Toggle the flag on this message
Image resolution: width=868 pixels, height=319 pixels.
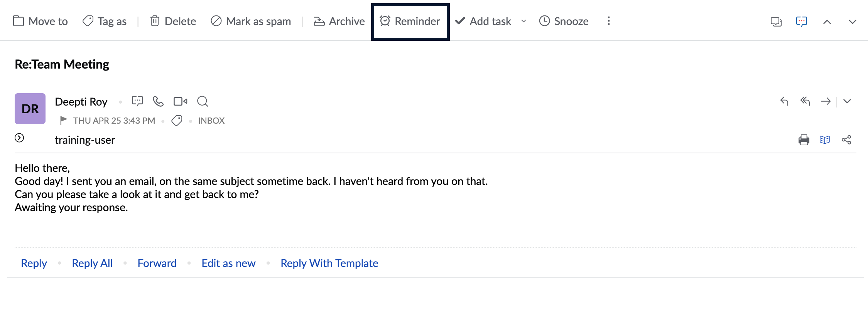click(64, 121)
